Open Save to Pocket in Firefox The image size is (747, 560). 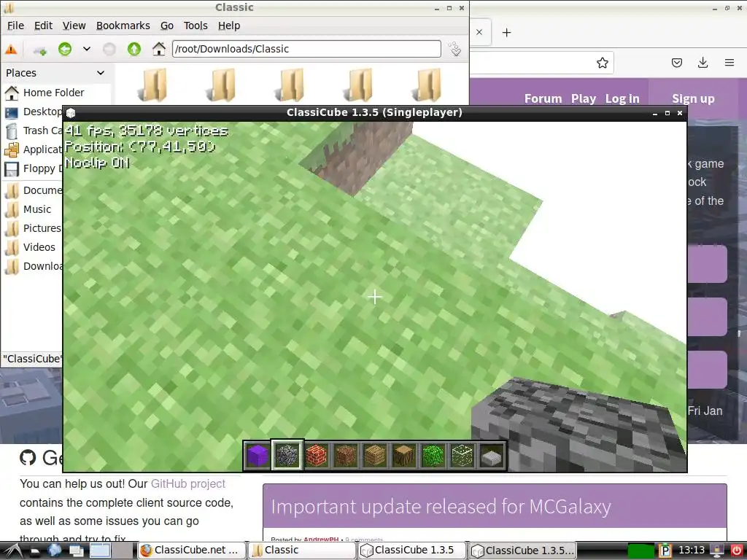click(x=677, y=63)
